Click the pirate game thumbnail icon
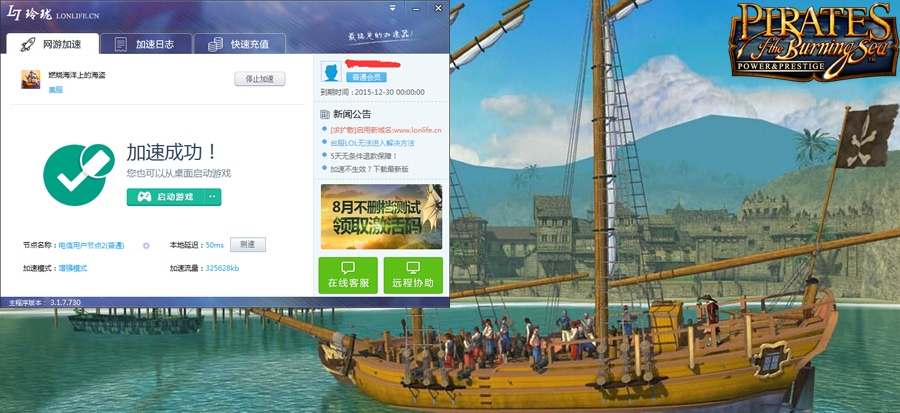This screenshot has height=413, width=900. (31, 79)
